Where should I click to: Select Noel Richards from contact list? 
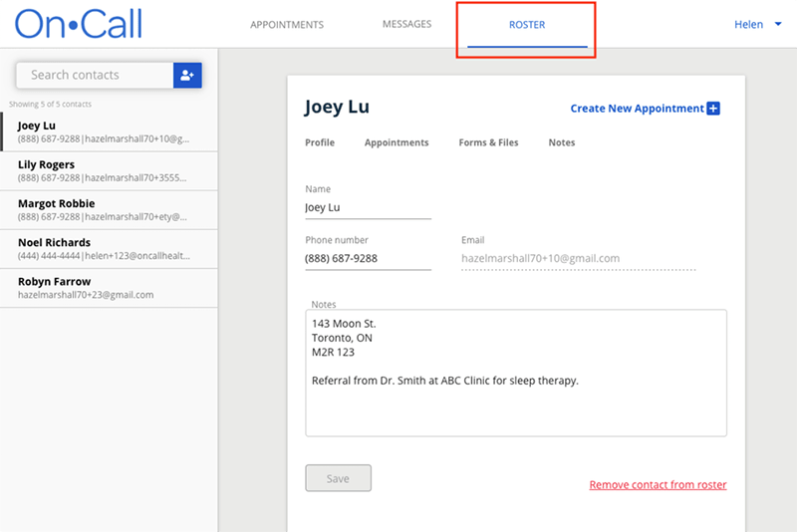[x=108, y=249]
